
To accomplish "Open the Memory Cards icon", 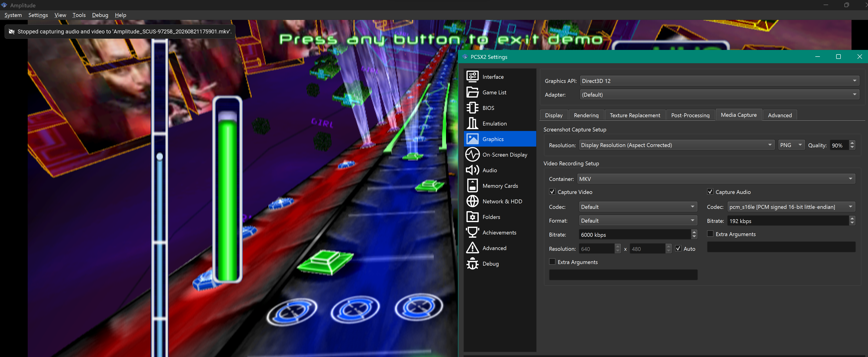I will pos(472,185).
